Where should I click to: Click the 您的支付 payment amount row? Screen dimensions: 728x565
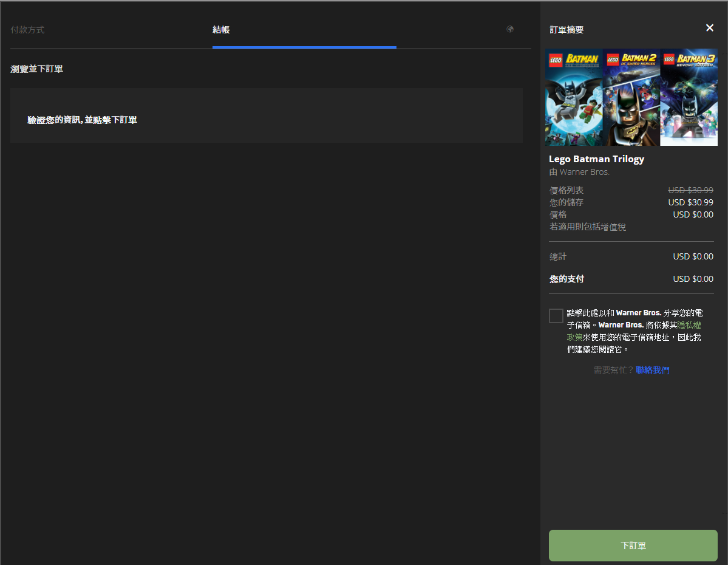pos(631,279)
